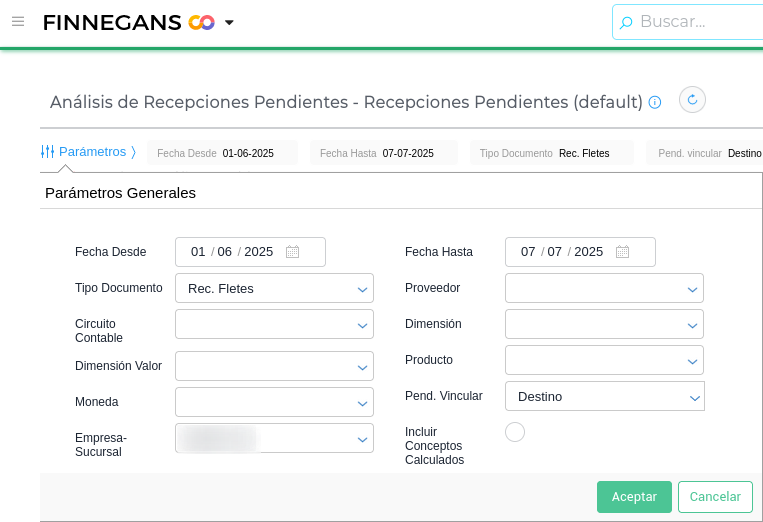Open the Fecha Hasta calendar picker
The image size is (763, 522).
click(622, 252)
